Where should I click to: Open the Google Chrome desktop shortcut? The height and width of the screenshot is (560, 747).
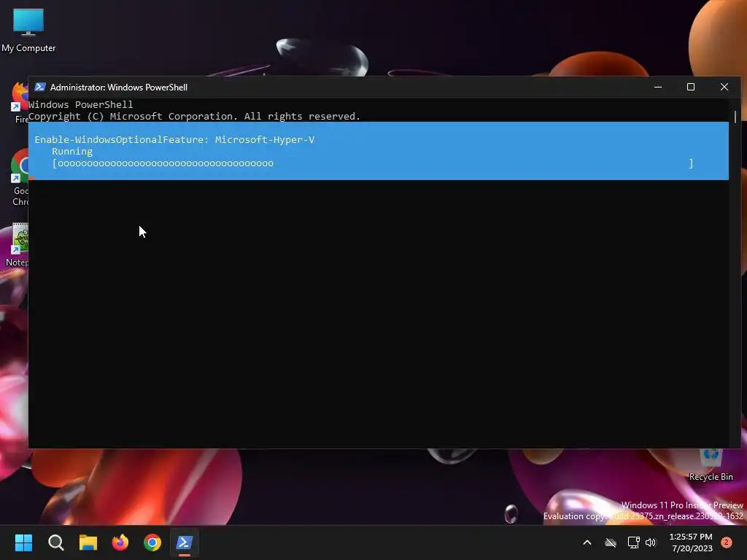[x=19, y=177]
